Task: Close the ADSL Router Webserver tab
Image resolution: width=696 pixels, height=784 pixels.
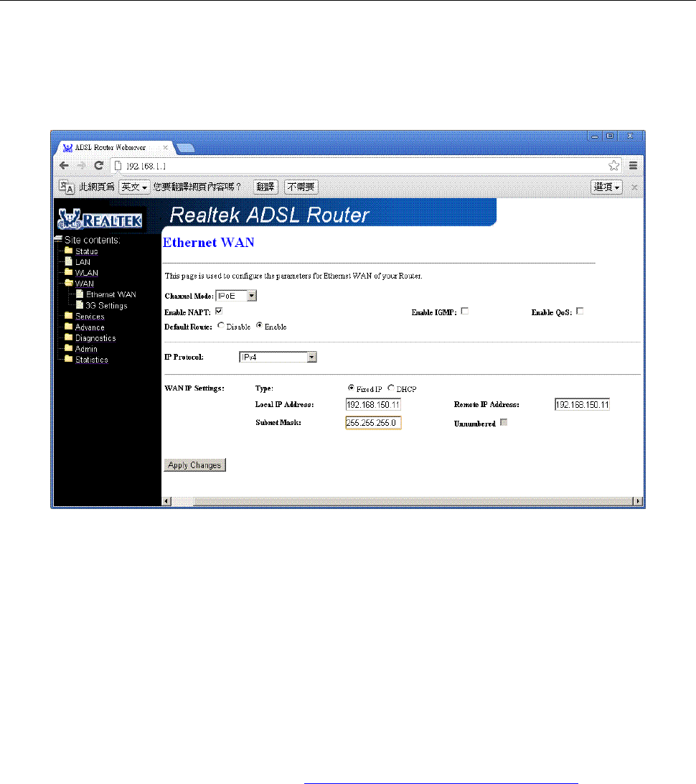Action: pos(165,147)
